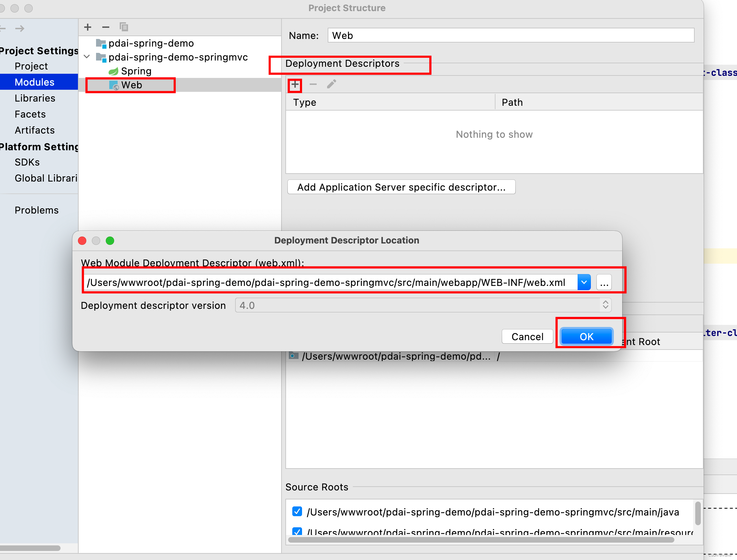Screen dimensions: 737x560
Task: Click the edit descriptor pencil icon
Action: pos(331,85)
